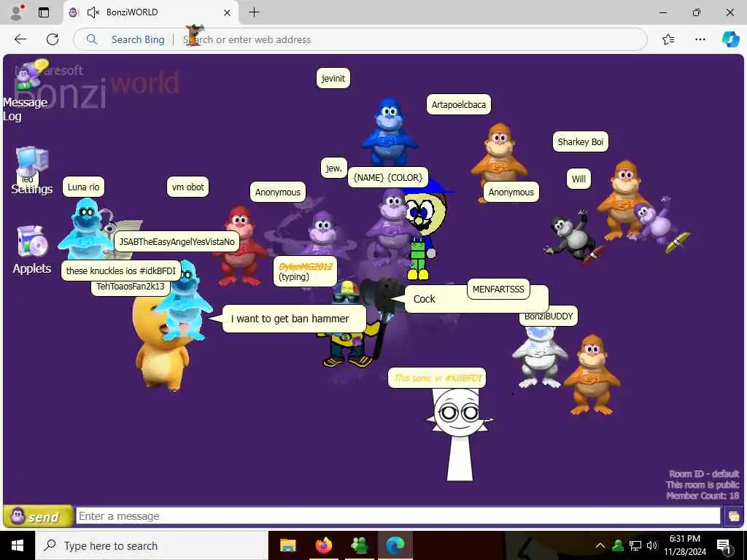Click the small purple surfing Bonzi

point(659,225)
